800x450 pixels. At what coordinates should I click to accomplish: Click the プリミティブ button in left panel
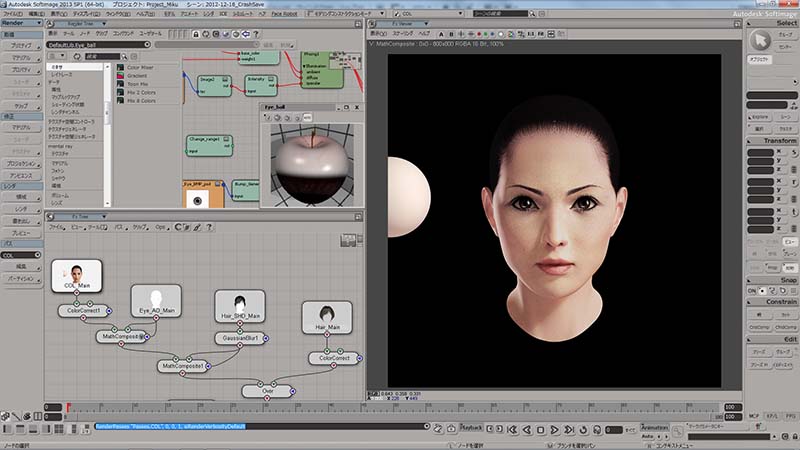pos(21,45)
